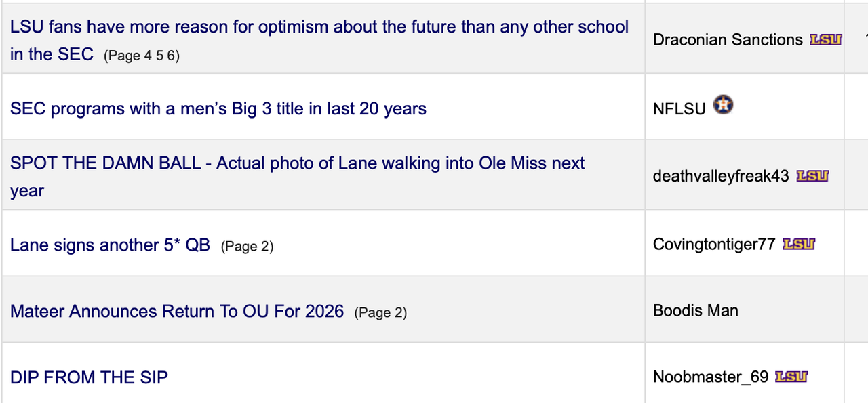Click LSU logo next to Covingtontiger77
Image resolution: width=868 pixels, height=403 pixels.
point(799,244)
